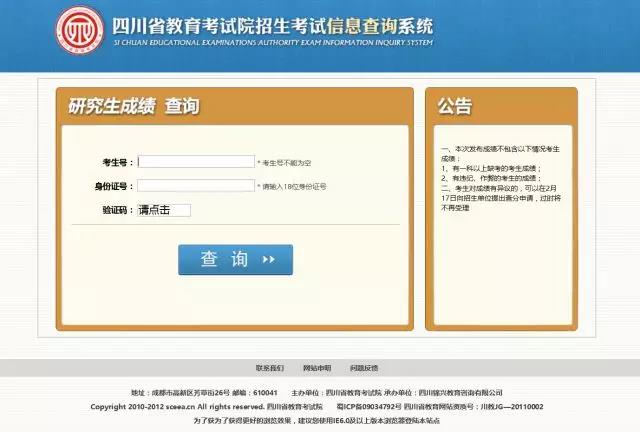Click the 验证码 captcha field showing 请点击

[x=163, y=210]
